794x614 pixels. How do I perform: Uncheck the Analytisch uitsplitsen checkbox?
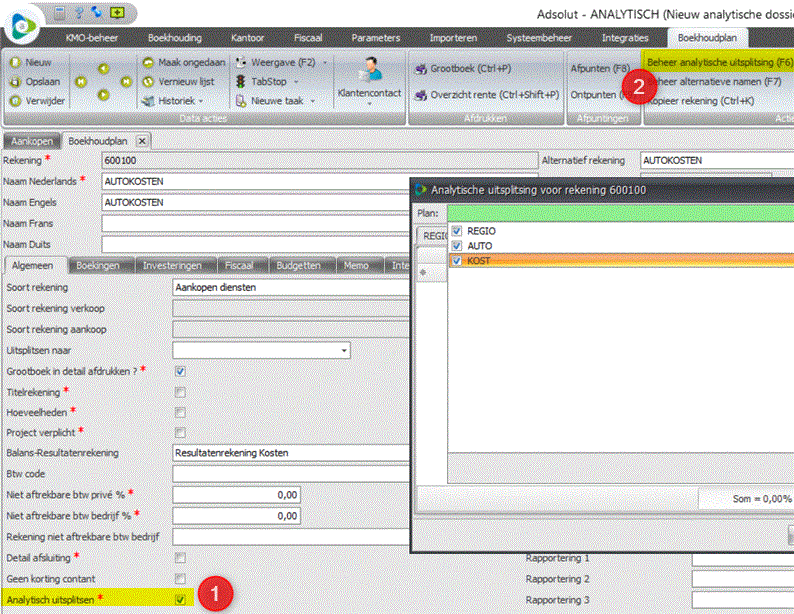click(x=180, y=599)
